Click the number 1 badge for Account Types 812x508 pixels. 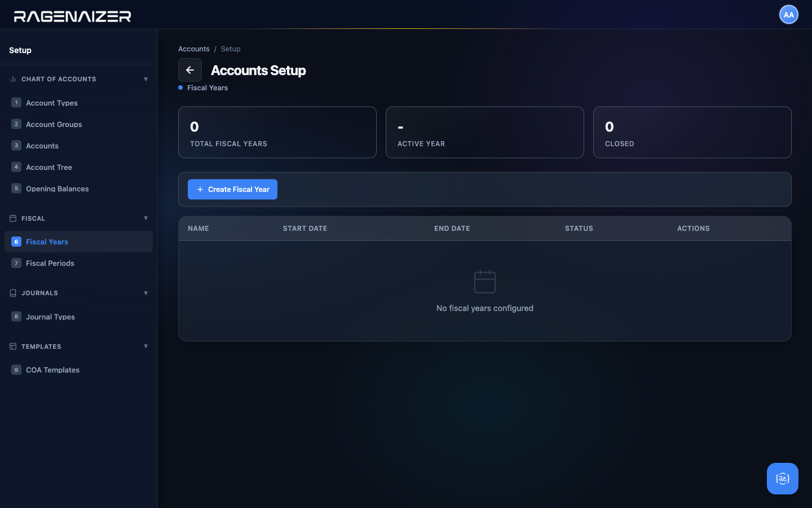pyautogui.click(x=16, y=103)
